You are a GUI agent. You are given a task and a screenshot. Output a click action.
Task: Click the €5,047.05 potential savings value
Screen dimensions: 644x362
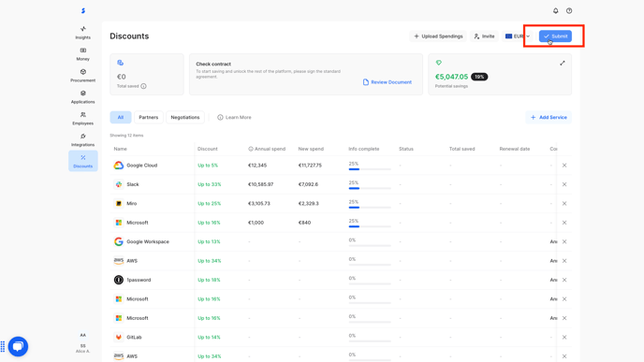point(451,77)
